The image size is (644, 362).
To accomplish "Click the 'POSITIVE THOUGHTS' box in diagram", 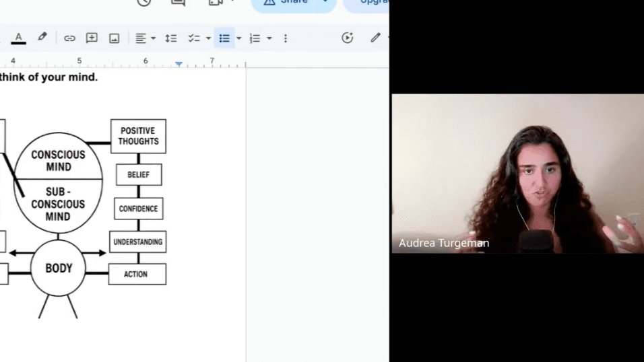I will (x=138, y=137).
